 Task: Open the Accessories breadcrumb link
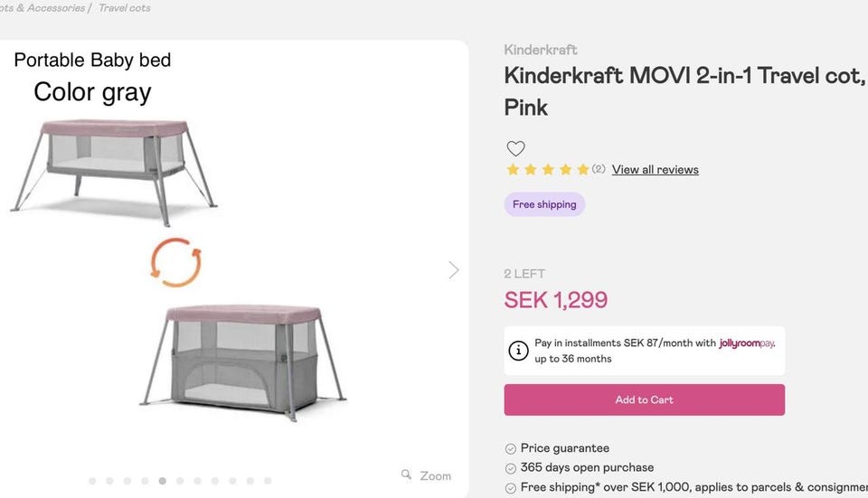tap(53, 8)
